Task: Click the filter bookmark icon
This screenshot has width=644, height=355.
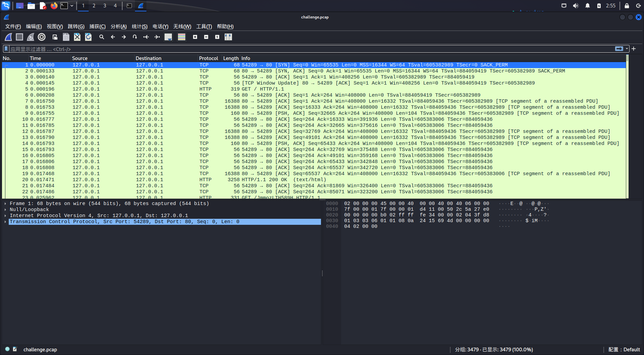Action: (6, 49)
